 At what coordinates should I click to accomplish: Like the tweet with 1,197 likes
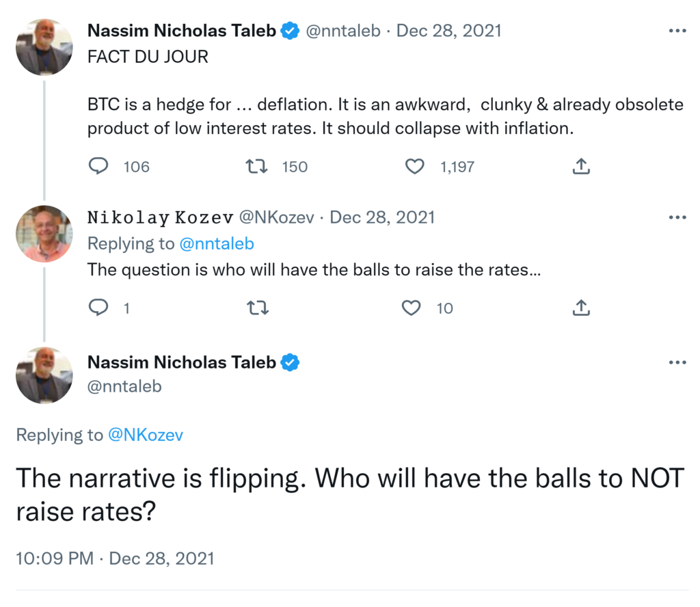[415, 166]
